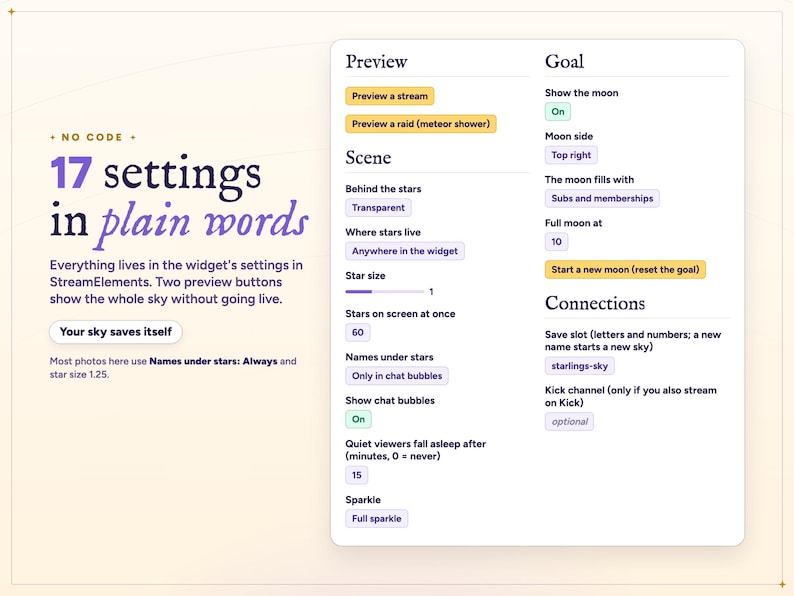The height and width of the screenshot is (596, 794).
Task: Click The moon fills with label
Action: (x=589, y=180)
